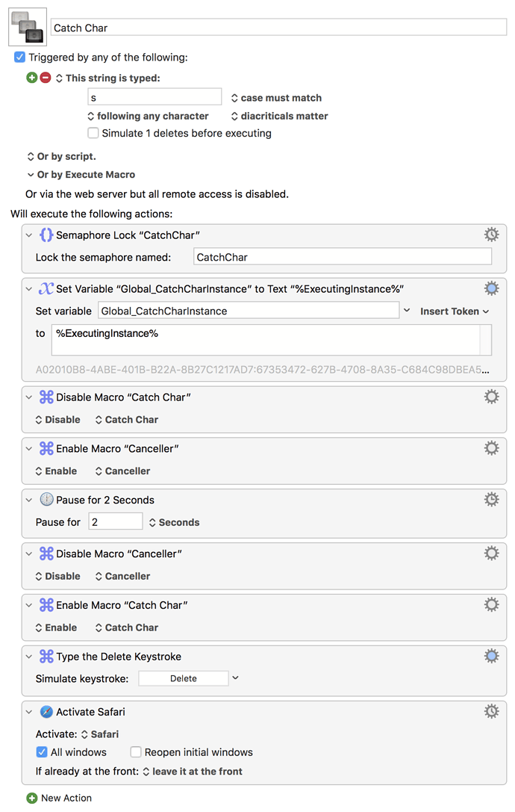Open the 'Or by script.' trigger menu
The height and width of the screenshot is (812, 515).
(61, 156)
